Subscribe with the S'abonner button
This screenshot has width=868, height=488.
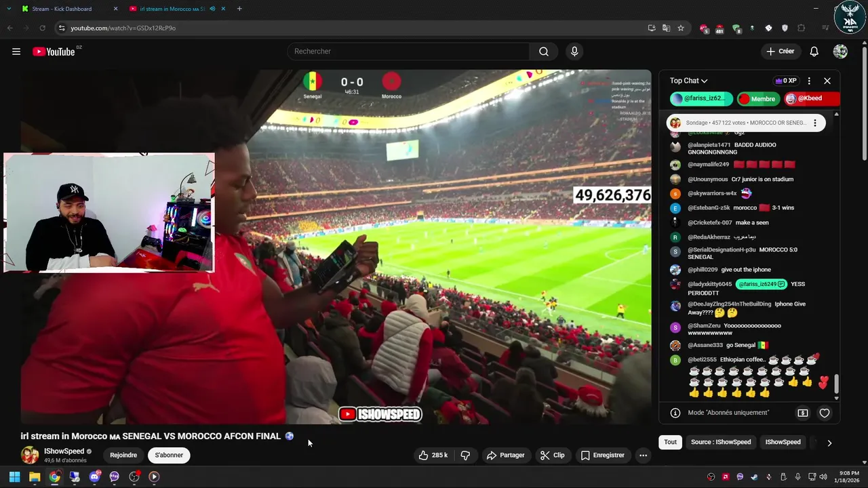point(169,455)
